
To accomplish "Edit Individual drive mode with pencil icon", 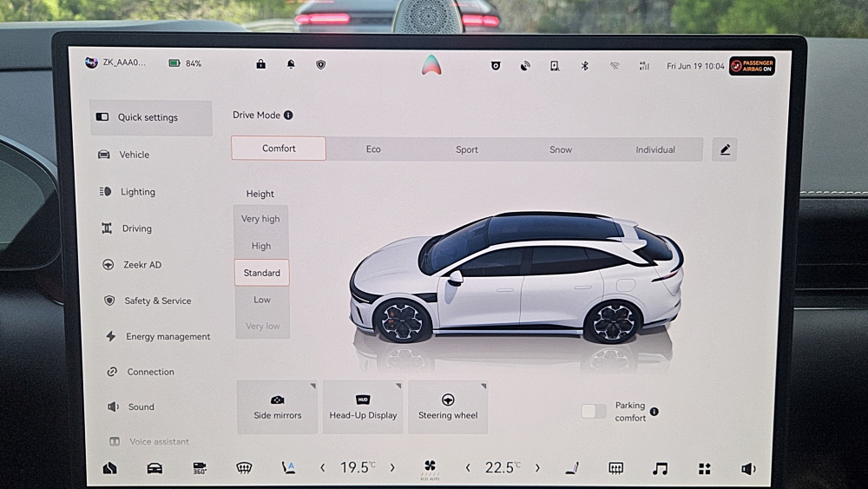I will tap(725, 149).
